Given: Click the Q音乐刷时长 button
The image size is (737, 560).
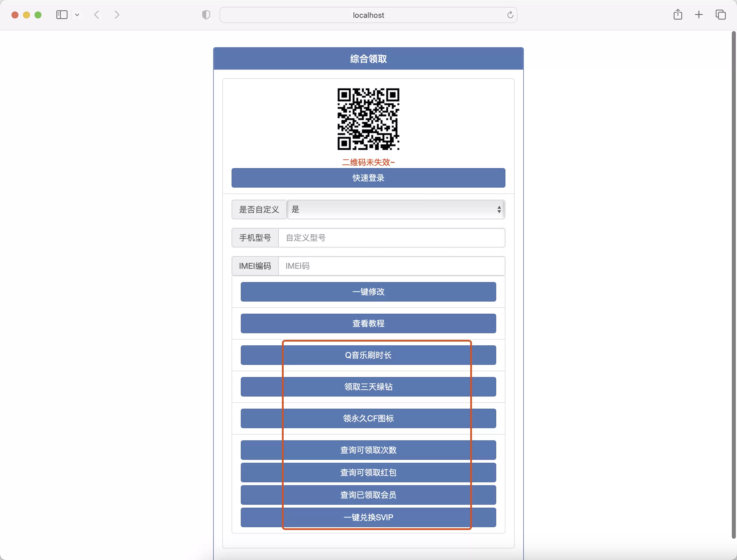Looking at the screenshot, I should click(368, 355).
